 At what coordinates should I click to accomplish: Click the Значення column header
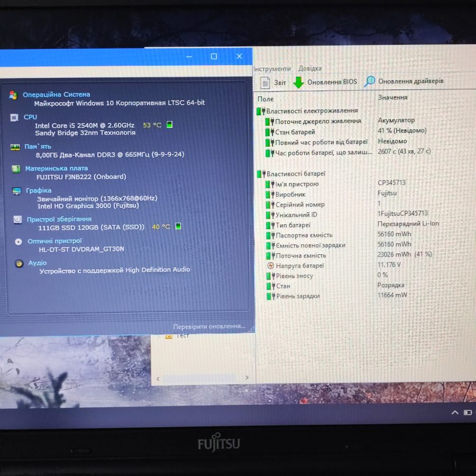coord(392,97)
